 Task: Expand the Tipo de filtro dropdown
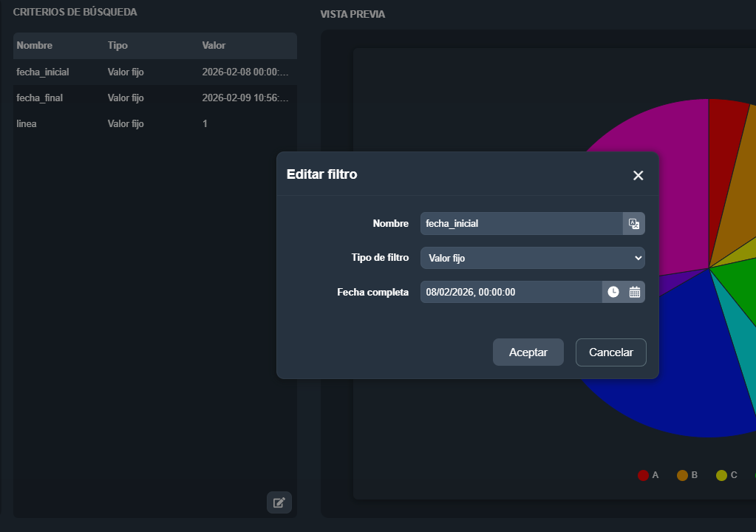(x=532, y=258)
